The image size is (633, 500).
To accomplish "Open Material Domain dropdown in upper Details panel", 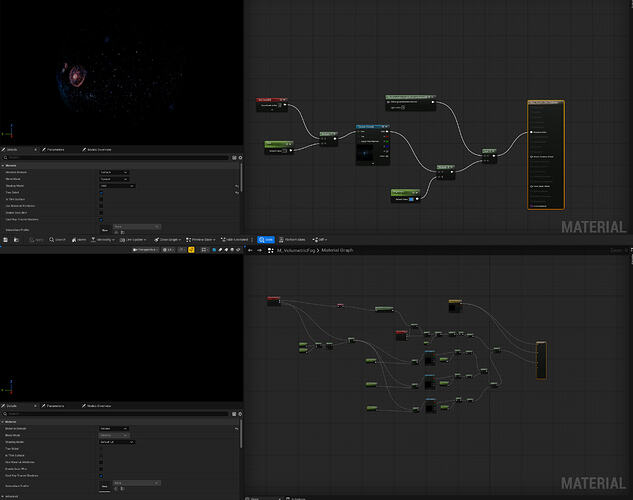I will [113, 172].
